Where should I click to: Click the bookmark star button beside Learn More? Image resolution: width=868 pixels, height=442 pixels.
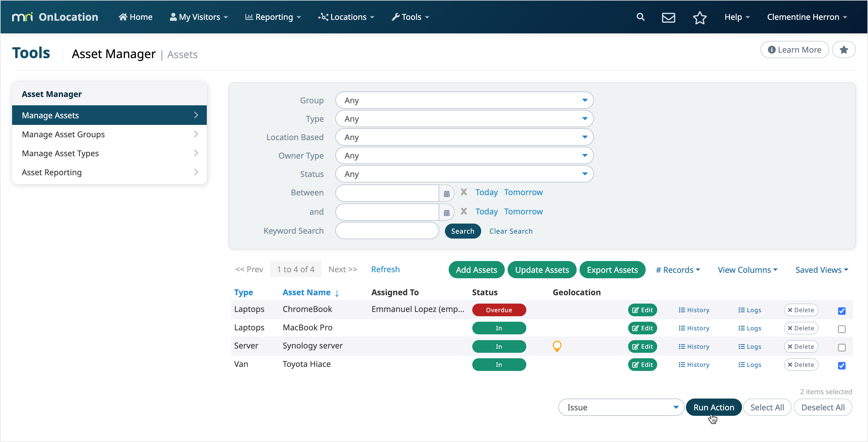[843, 50]
